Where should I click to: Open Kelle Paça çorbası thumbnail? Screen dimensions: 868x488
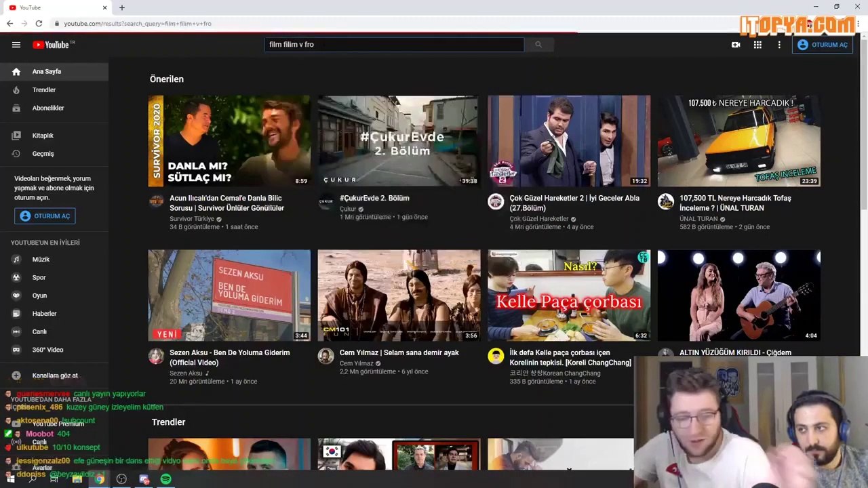pos(569,296)
